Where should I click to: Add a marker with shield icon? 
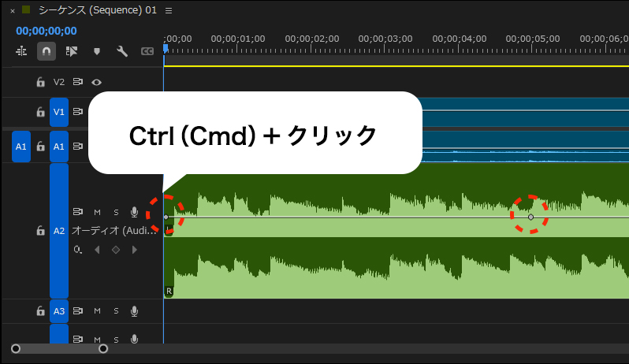pyautogui.click(x=97, y=51)
